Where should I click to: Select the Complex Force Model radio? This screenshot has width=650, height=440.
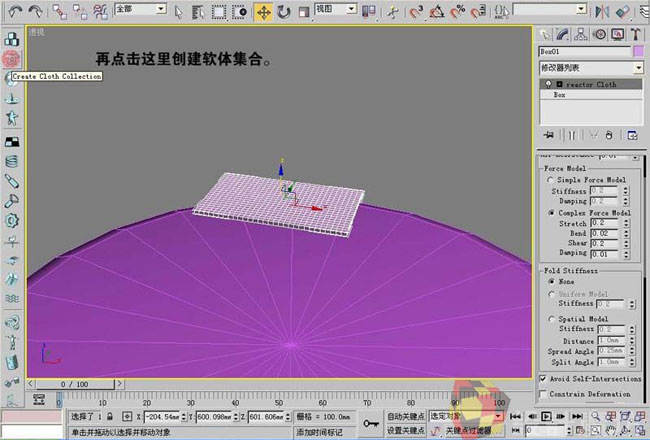(x=551, y=213)
